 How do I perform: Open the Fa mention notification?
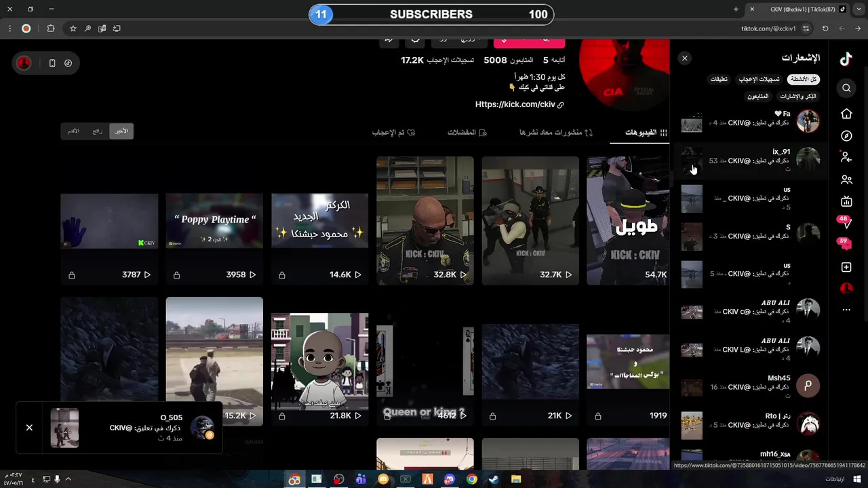[x=750, y=122]
